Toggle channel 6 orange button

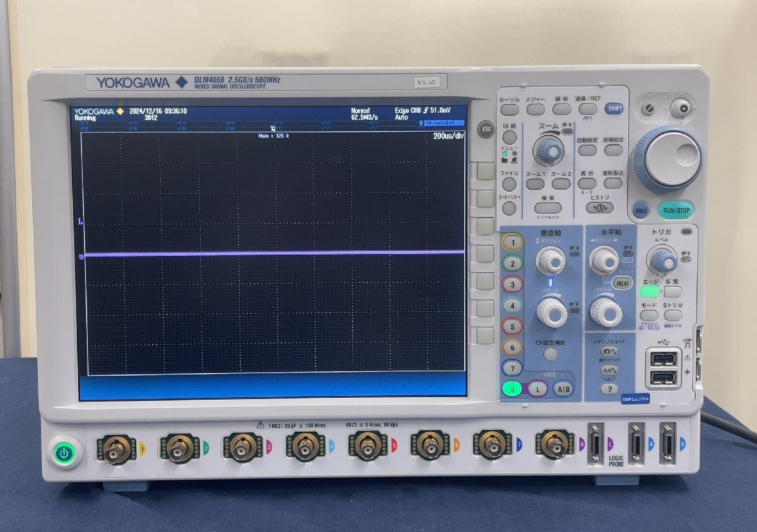coord(513,347)
